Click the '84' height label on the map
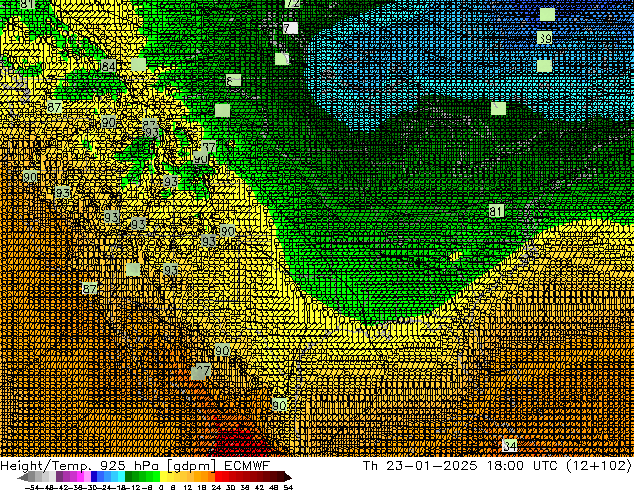Image resolution: width=634 pixels, height=490 pixels. tap(108, 66)
